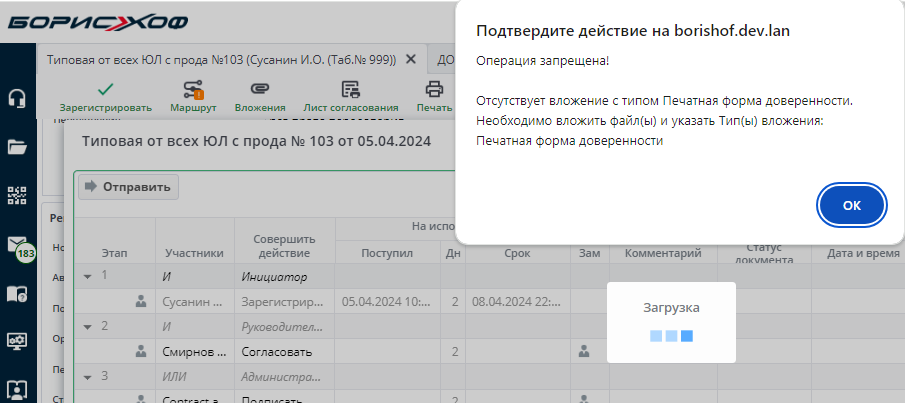905x403 pixels.
Task: Click the Отправить button
Action: pyautogui.click(x=127, y=186)
